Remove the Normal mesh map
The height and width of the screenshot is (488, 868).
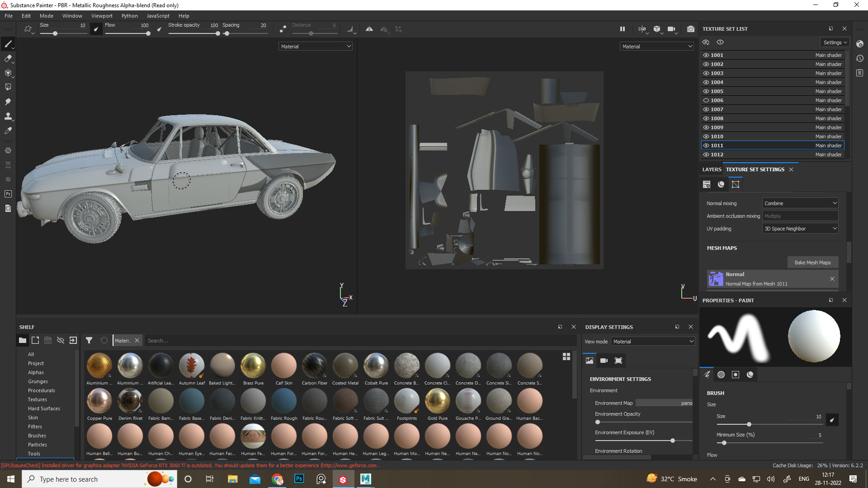832,279
